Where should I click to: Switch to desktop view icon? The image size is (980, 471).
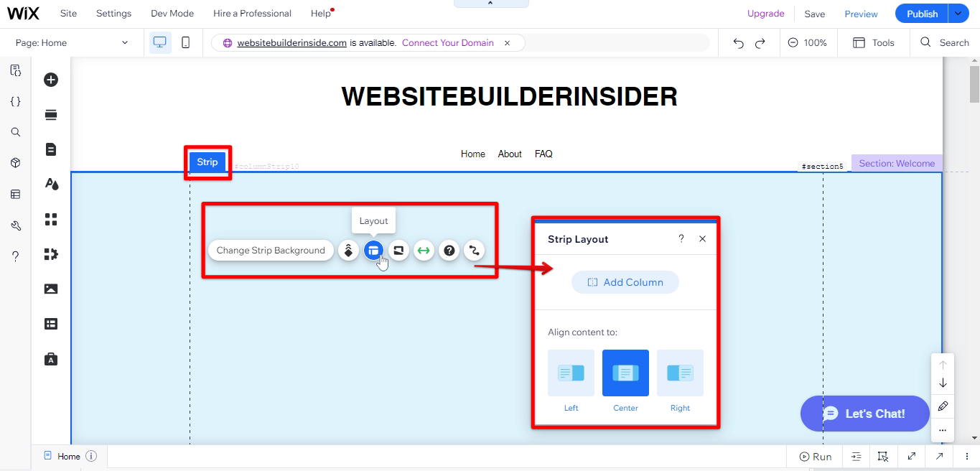(x=160, y=42)
